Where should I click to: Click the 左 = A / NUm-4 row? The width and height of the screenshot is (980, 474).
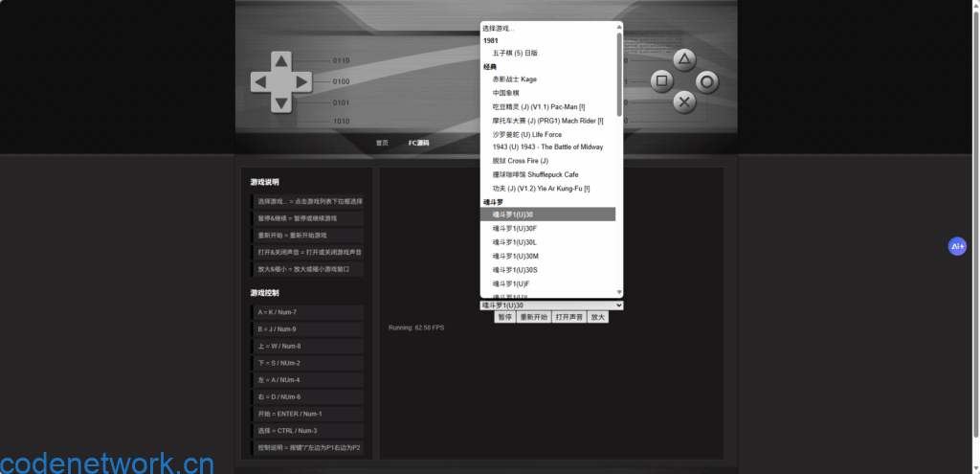307,379
